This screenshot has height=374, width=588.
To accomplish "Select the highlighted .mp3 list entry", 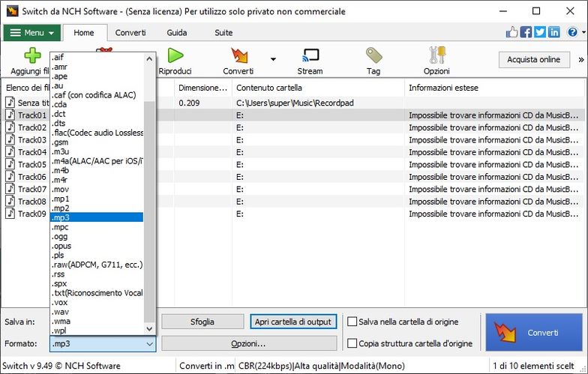I will pyautogui.click(x=97, y=217).
